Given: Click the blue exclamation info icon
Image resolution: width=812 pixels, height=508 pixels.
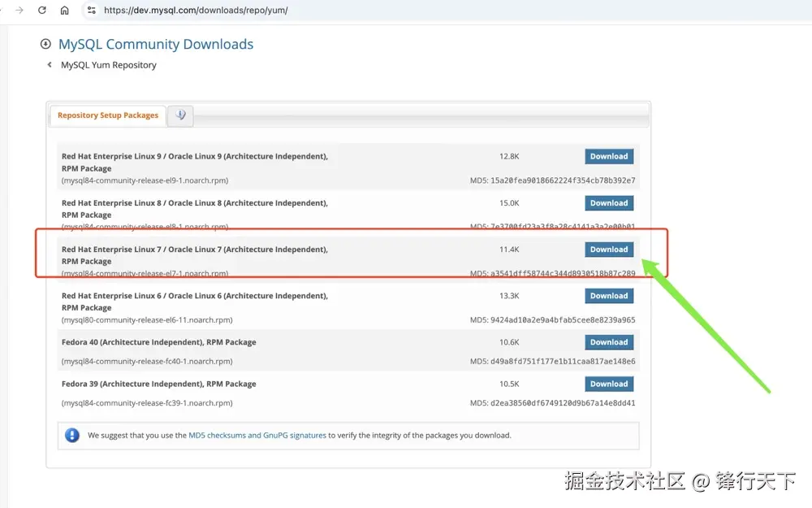Looking at the screenshot, I should [x=72, y=435].
